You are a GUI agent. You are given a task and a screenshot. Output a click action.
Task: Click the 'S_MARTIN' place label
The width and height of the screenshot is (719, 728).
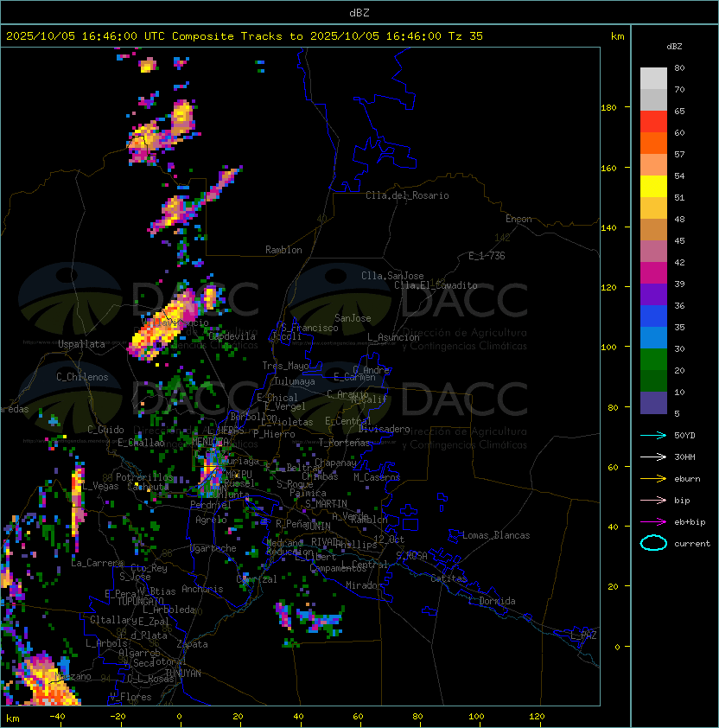[326, 504]
